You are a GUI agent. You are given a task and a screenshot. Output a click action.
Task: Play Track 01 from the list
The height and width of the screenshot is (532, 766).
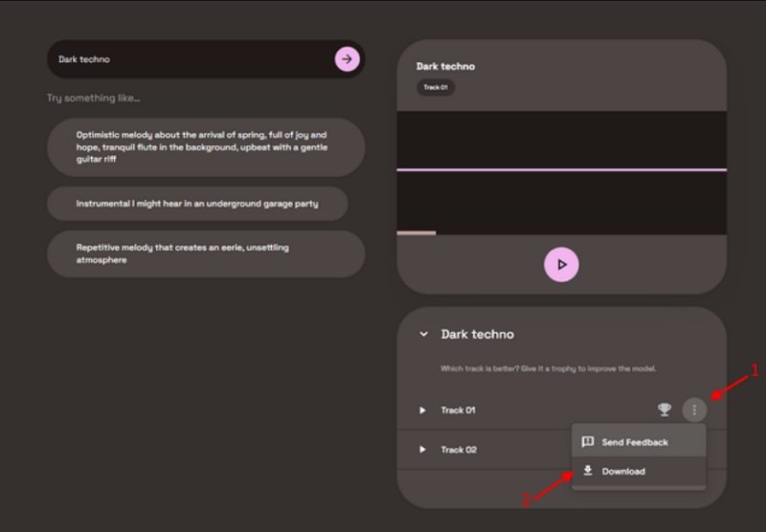[x=422, y=410]
